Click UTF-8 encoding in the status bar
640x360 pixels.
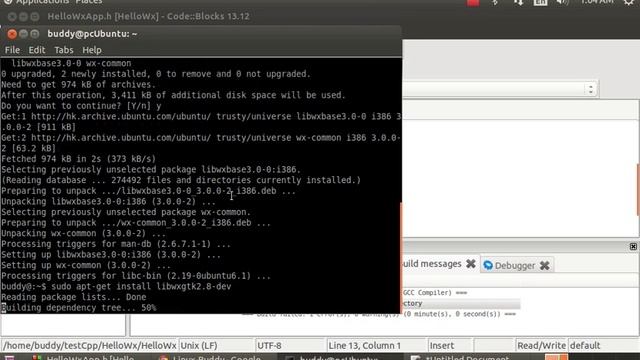point(269,346)
